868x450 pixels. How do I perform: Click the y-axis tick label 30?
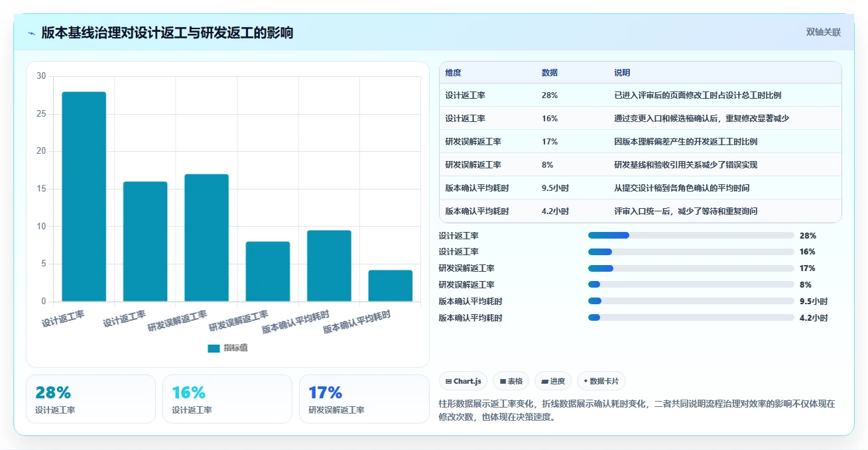click(x=41, y=76)
